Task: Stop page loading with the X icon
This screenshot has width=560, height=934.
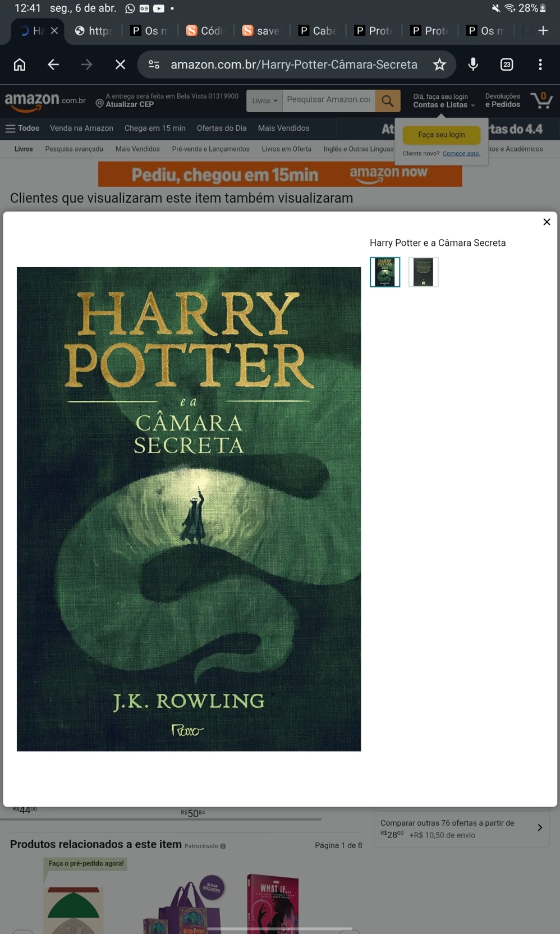Action: [x=120, y=65]
